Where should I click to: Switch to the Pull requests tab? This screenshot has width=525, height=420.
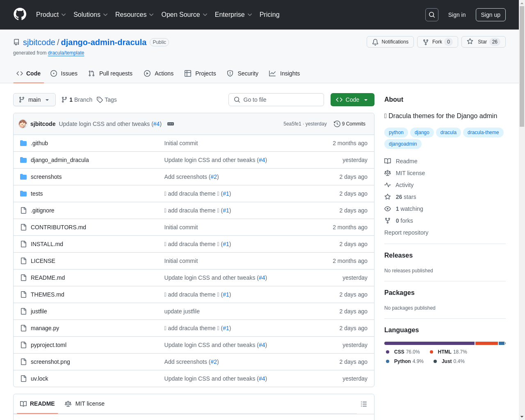pyautogui.click(x=110, y=73)
